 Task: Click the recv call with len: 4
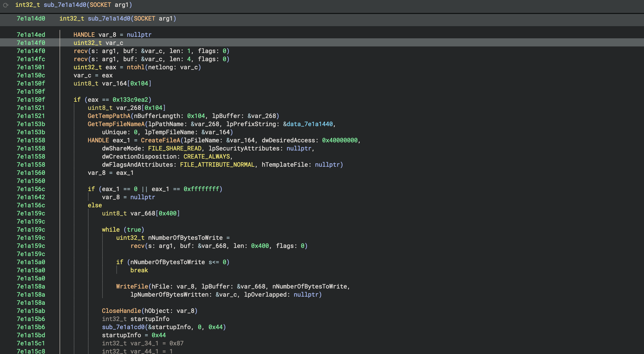[151, 59]
